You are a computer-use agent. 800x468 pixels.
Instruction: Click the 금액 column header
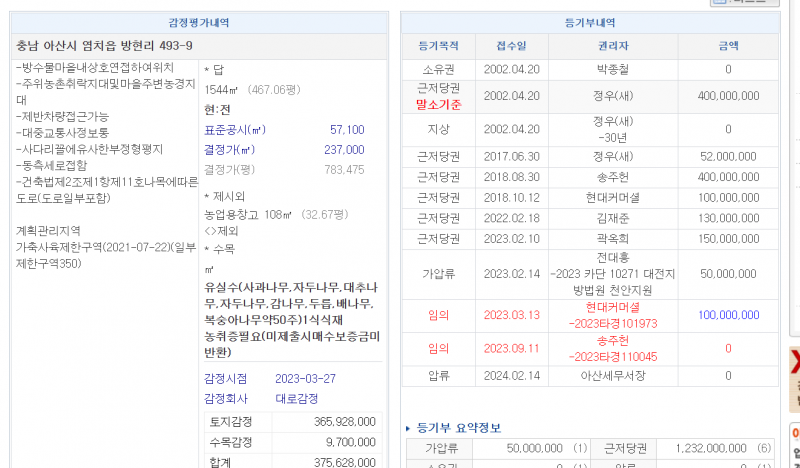point(728,46)
